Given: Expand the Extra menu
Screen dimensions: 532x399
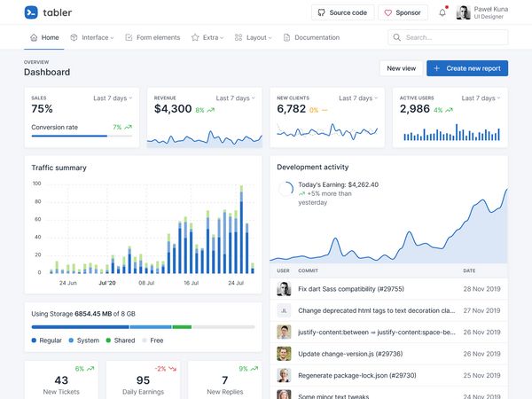Looking at the screenshot, I should (x=207, y=37).
